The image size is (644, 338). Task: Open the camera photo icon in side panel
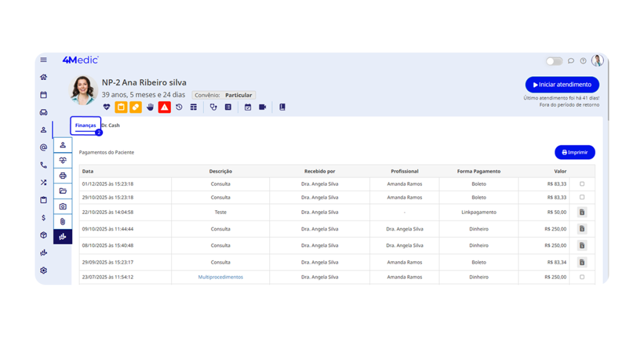(x=63, y=206)
